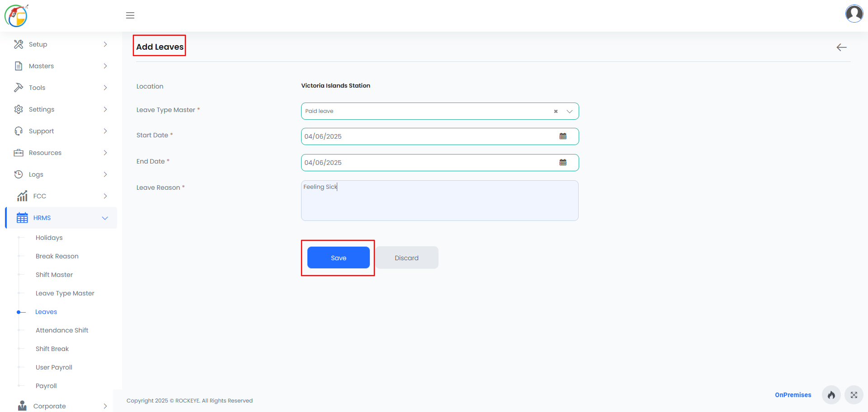Open the user profile avatar

[x=854, y=14]
